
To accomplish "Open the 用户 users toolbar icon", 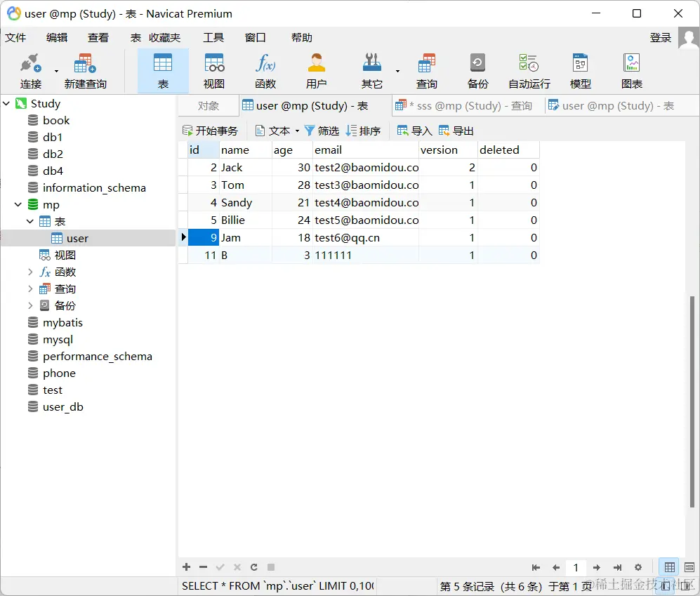I will point(317,71).
